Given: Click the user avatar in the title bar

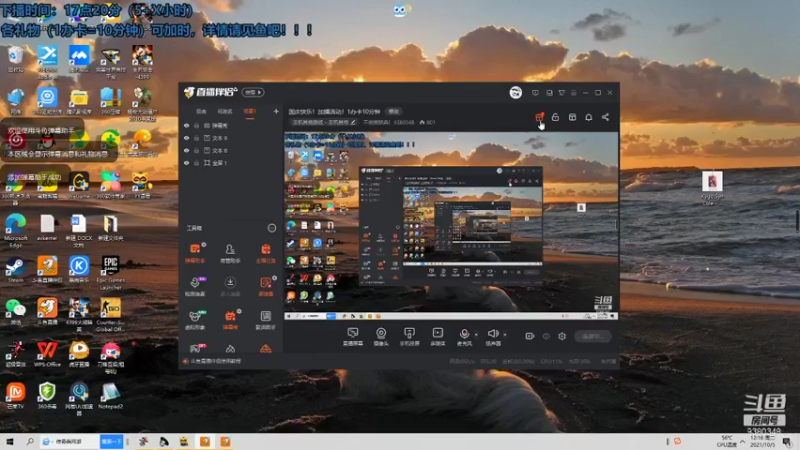Looking at the screenshot, I should (x=515, y=92).
